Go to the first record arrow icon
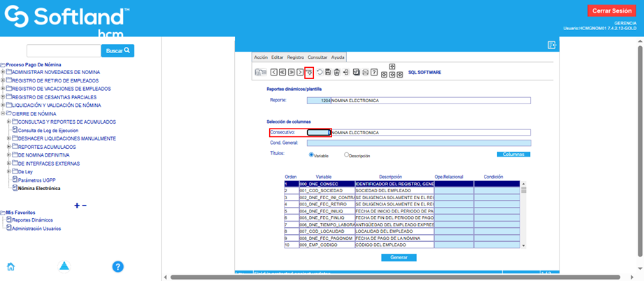This screenshot has height=281, width=644. pos(274,72)
